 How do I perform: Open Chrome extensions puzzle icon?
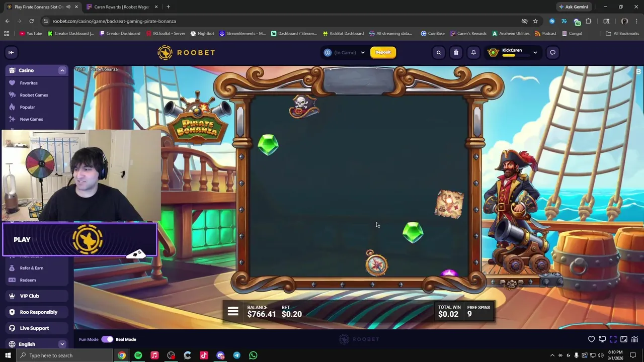click(x=589, y=21)
